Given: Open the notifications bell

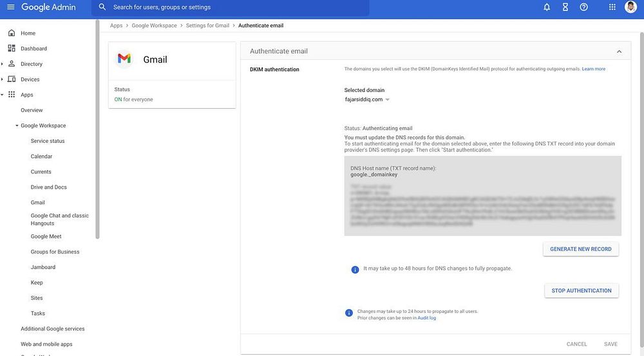Looking at the screenshot, I should [x=547, y=7].
